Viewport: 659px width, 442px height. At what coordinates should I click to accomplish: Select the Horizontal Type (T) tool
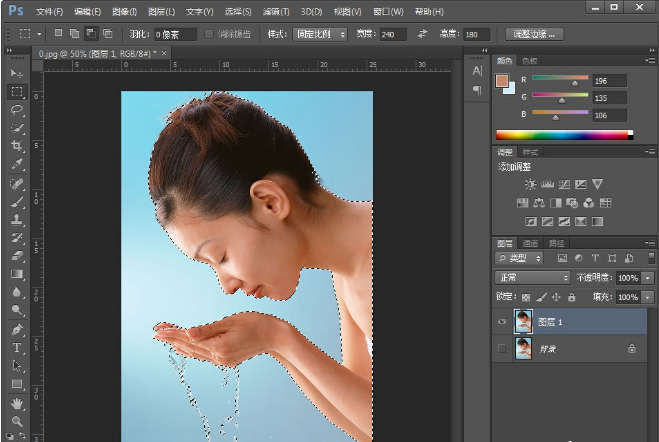pyautogui.click(x=17, y=348)
